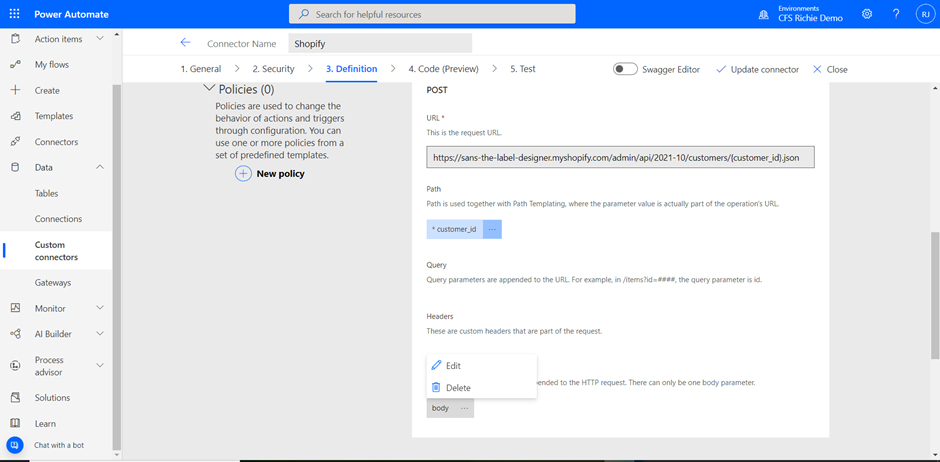Open the customer_id parameter ellipsis menu
Screen dimensions: 940x462
(492, 230)
